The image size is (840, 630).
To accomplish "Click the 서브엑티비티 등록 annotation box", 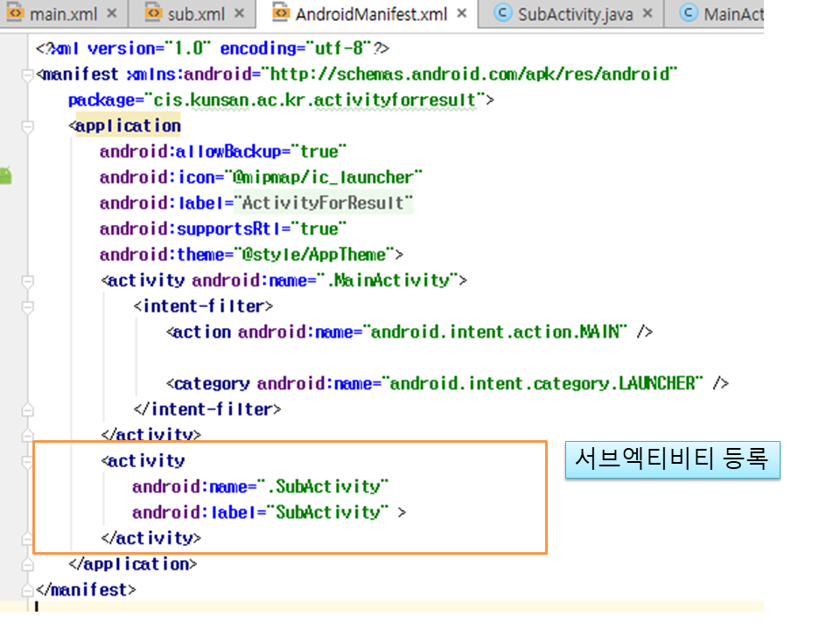I will [x=672, y=459].
